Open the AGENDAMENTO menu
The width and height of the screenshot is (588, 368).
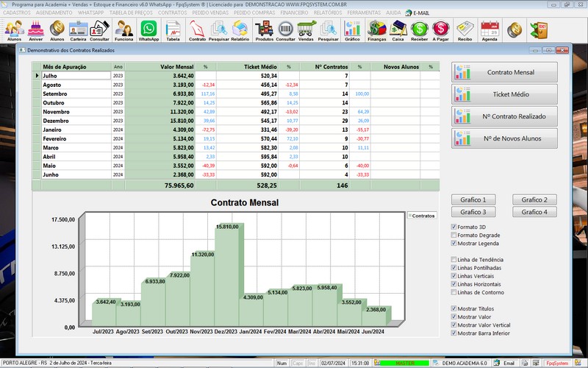[54, 13]
